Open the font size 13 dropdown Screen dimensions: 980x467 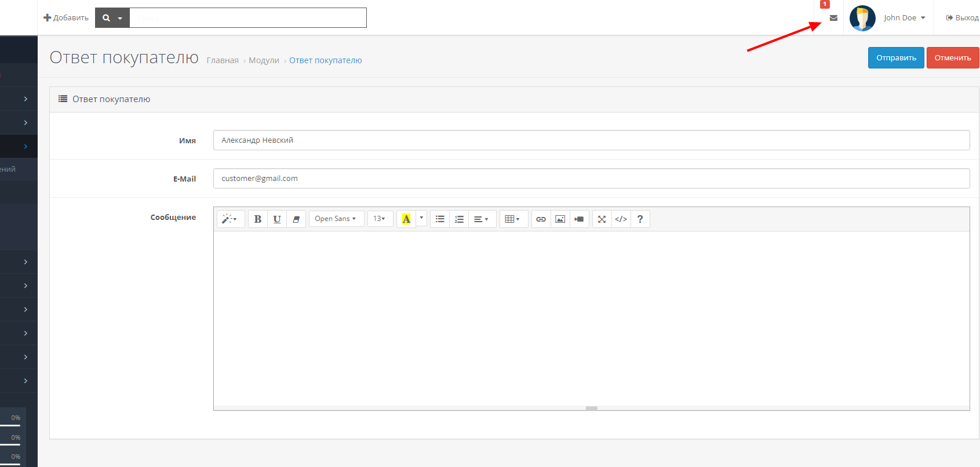pos(379,219)
